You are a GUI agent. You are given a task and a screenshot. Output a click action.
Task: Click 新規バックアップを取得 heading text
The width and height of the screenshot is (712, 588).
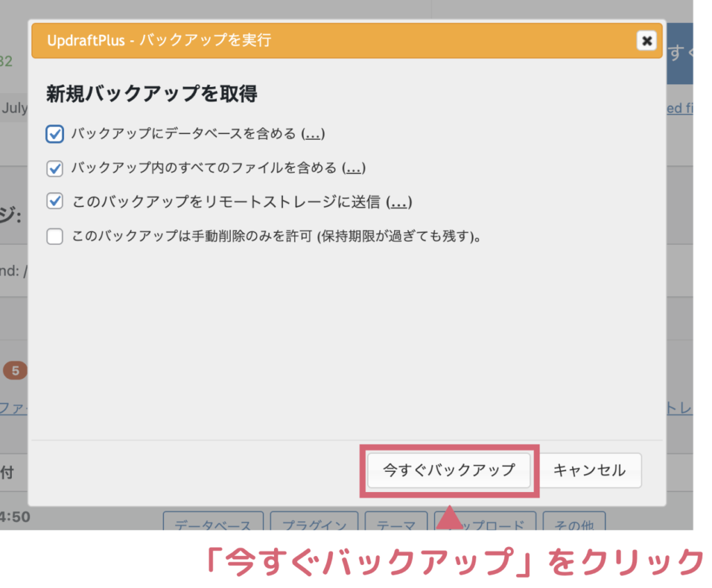[152, 94]
